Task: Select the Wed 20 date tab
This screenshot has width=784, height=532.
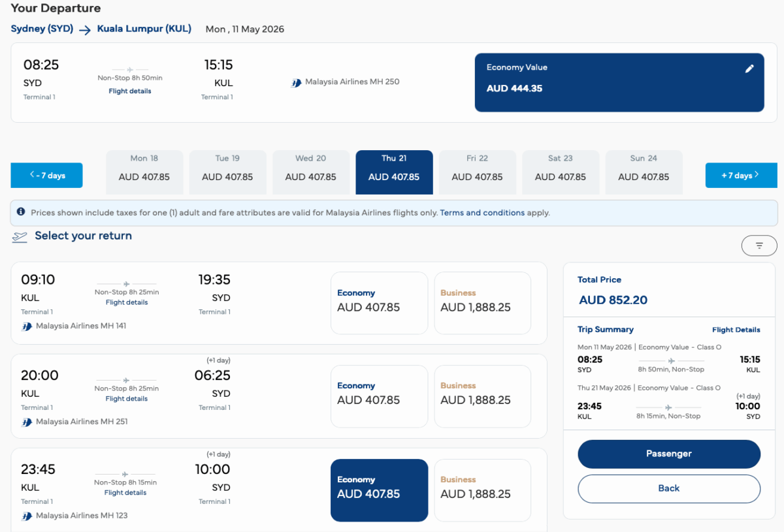Action: [311, 172]
